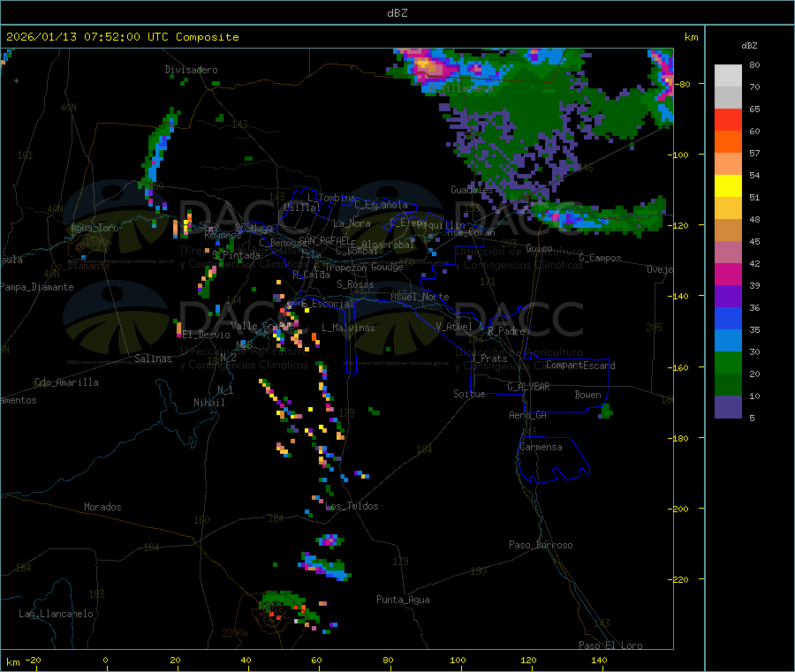The image size is (795, 672).
Task: Click the dBZ header above the color legend
Action: pyautogui.click(x=749, y=46)
